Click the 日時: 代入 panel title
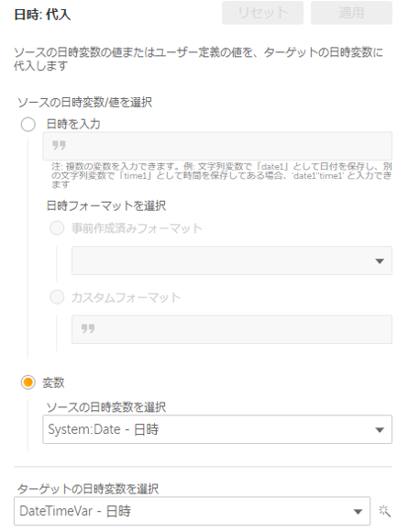The width and height of the screenshot is (397, 532). click(42, 15)
